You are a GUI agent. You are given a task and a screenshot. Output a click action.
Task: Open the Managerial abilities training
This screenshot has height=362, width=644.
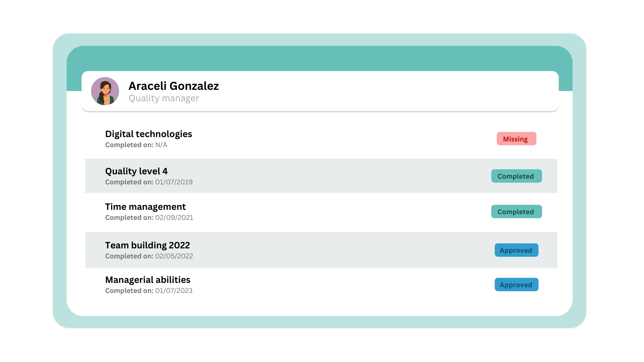[x=148, y=280]
